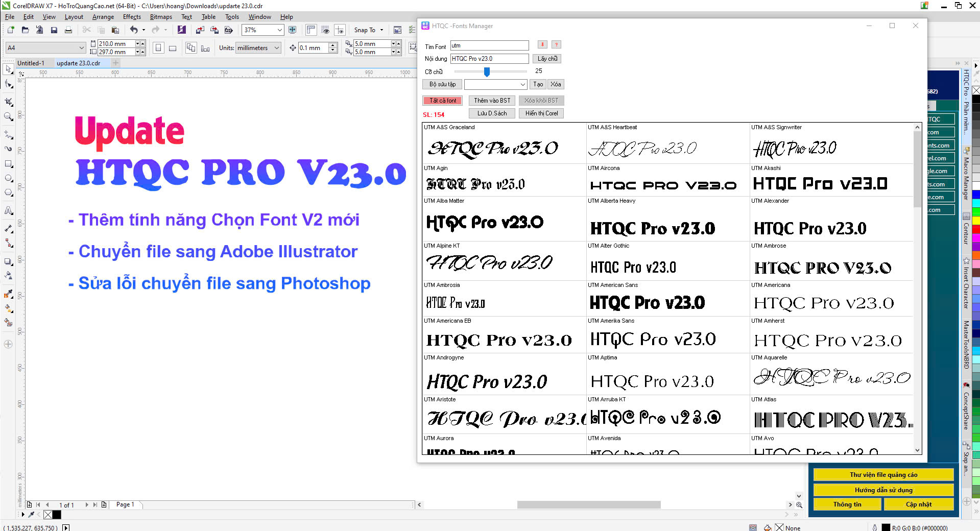Select the Connector tool

(8, 243)
